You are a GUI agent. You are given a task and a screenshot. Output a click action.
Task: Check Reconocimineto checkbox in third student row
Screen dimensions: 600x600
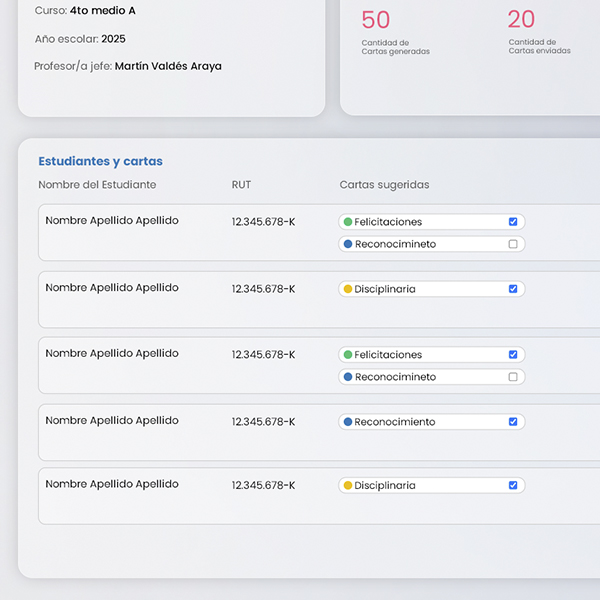coord(513,377)
